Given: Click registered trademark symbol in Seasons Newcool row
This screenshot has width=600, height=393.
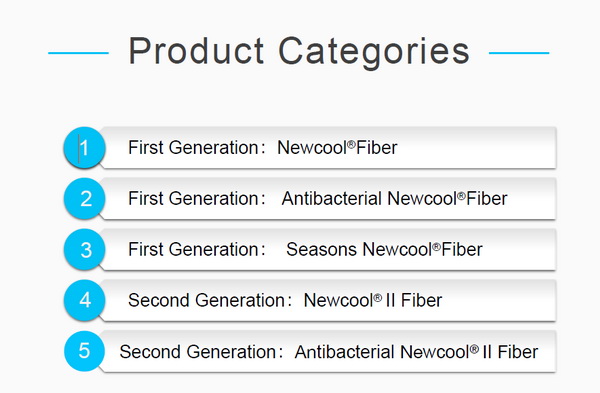Looking at the screenshot, I should click(x=437, y=247).
